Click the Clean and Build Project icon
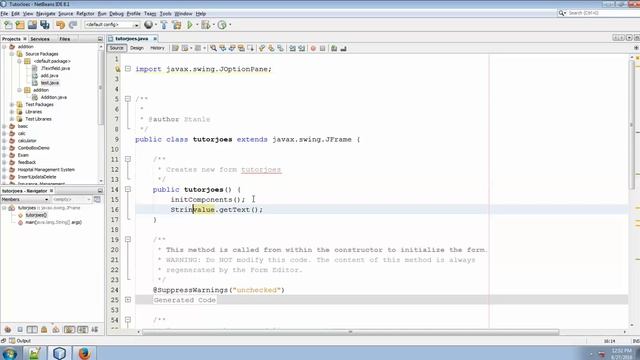The height and width of the screenshot is (360, 640). pos(177,25)
